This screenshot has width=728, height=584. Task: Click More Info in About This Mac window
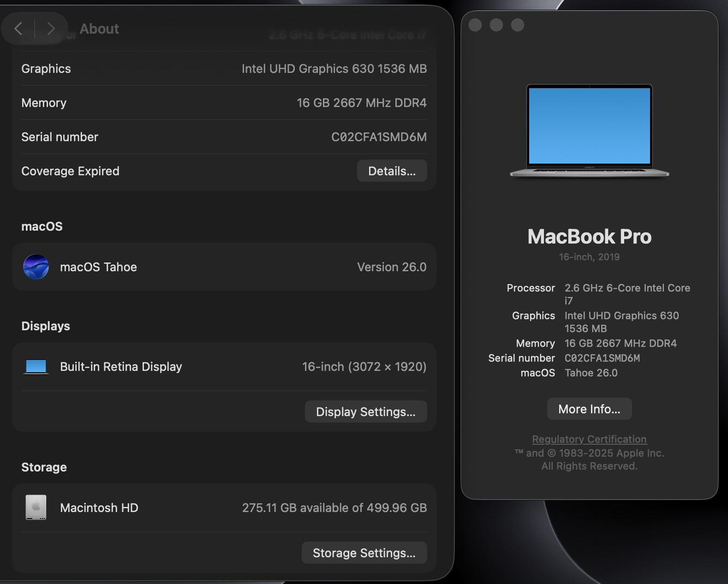[589, 409]
